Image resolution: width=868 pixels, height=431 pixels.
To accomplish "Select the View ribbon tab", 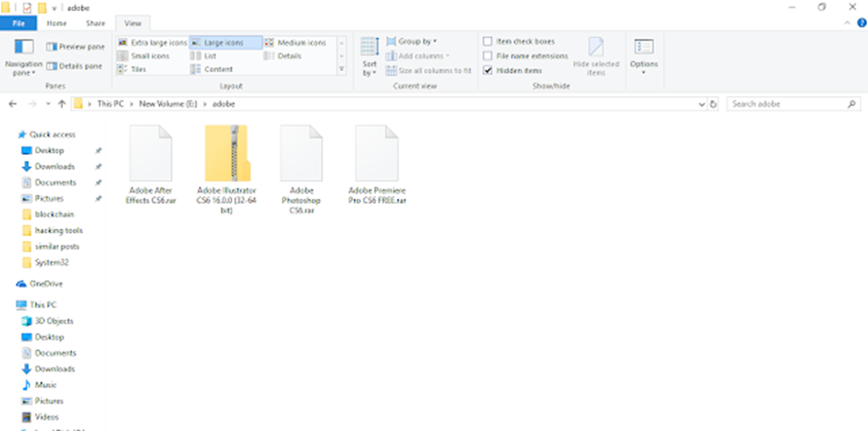I will click(133, 23).
